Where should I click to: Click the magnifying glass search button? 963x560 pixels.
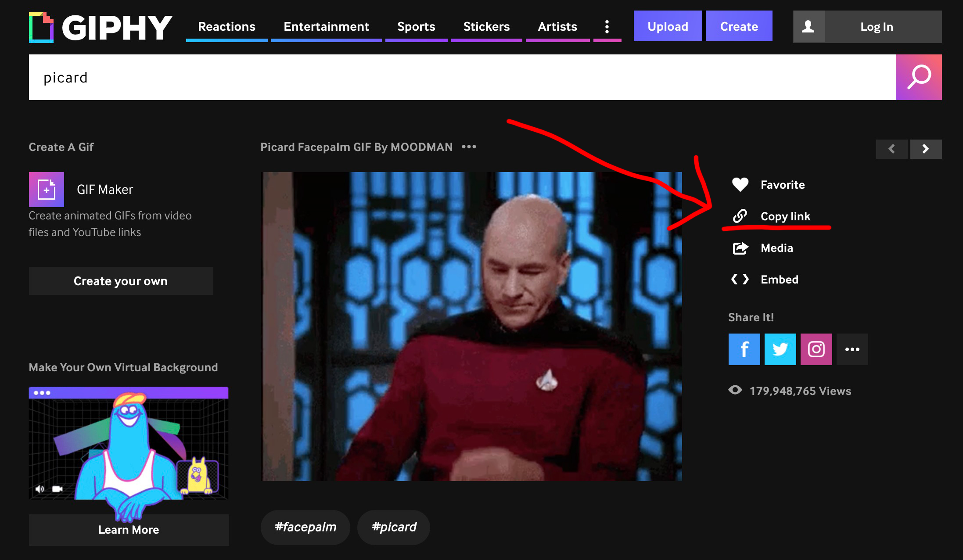(919, 77)
